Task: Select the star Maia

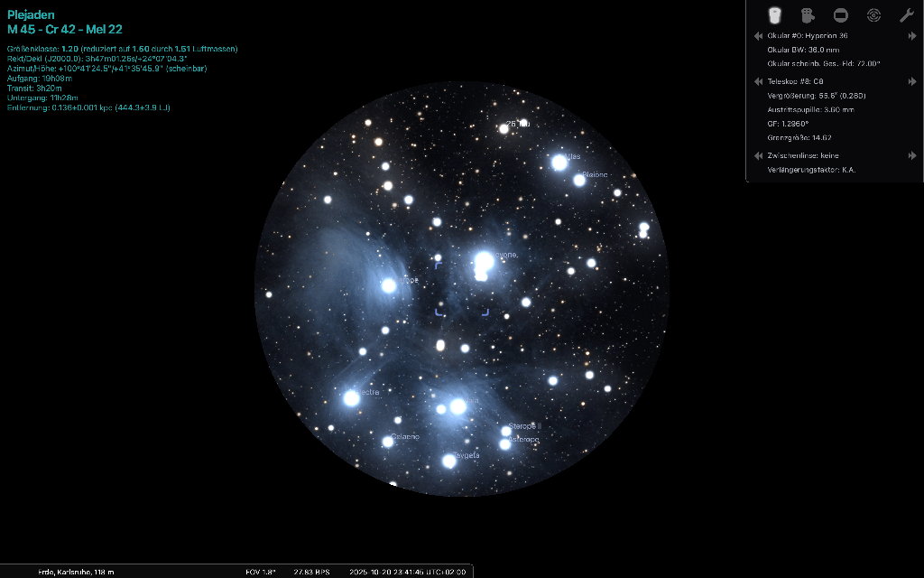Action: (x=457, y=406)
